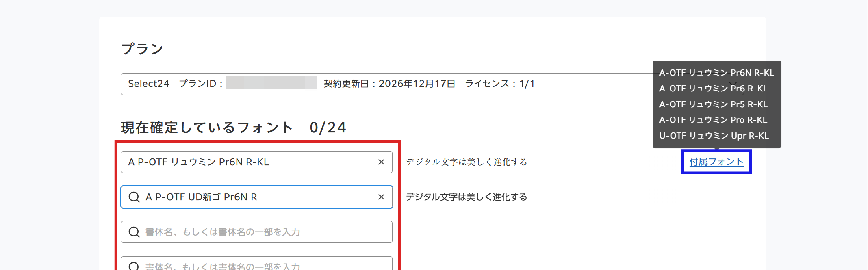Click the empty 書体名 search input
Image resolution: width=868 pixels, height=270 pixels.
point(236,232)
